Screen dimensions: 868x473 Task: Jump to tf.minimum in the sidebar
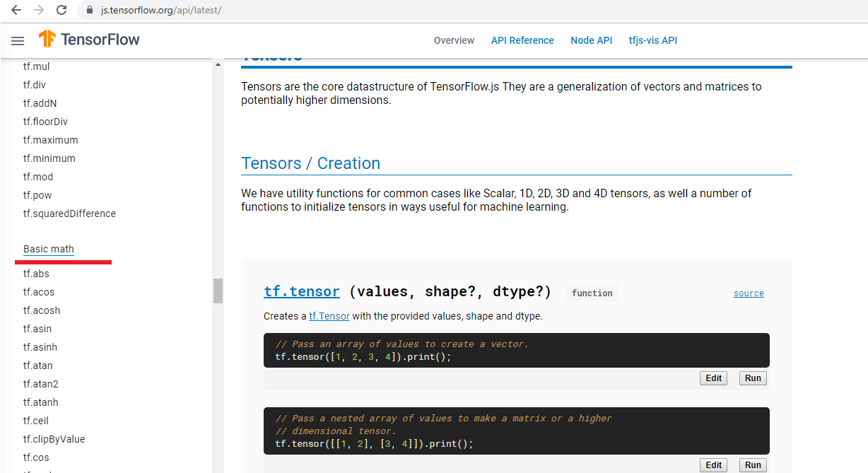click(x=49, y=158)
